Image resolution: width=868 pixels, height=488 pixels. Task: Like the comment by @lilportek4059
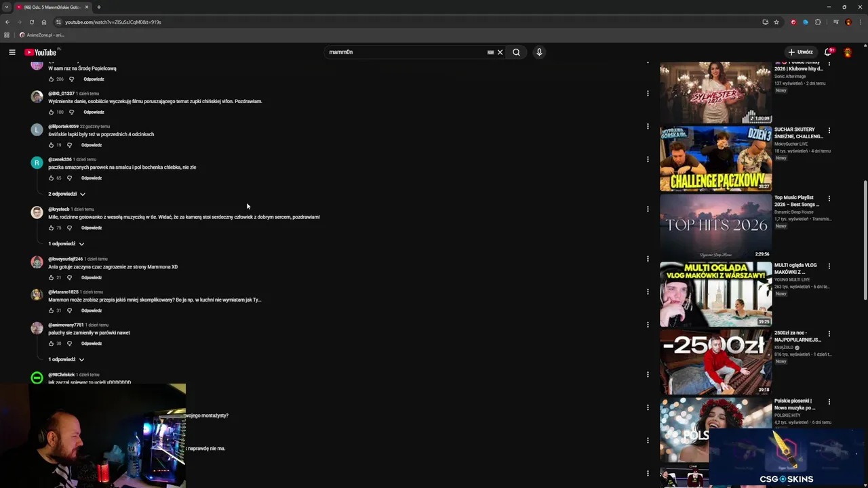[51, 145]
